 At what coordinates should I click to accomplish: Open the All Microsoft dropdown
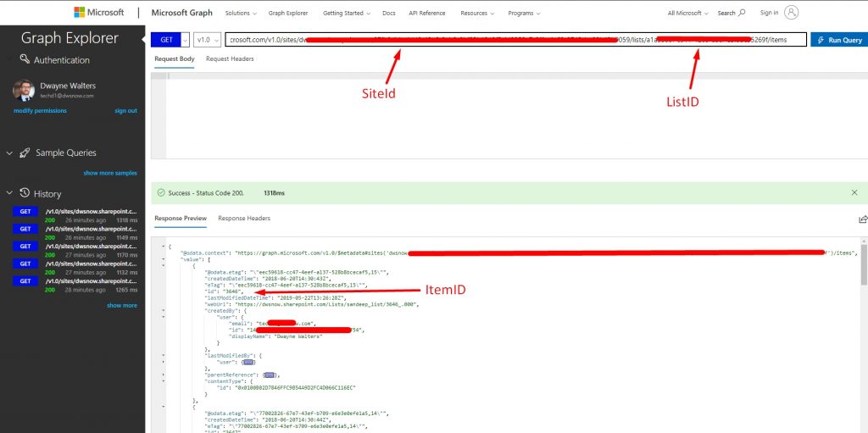click(688, 13)
